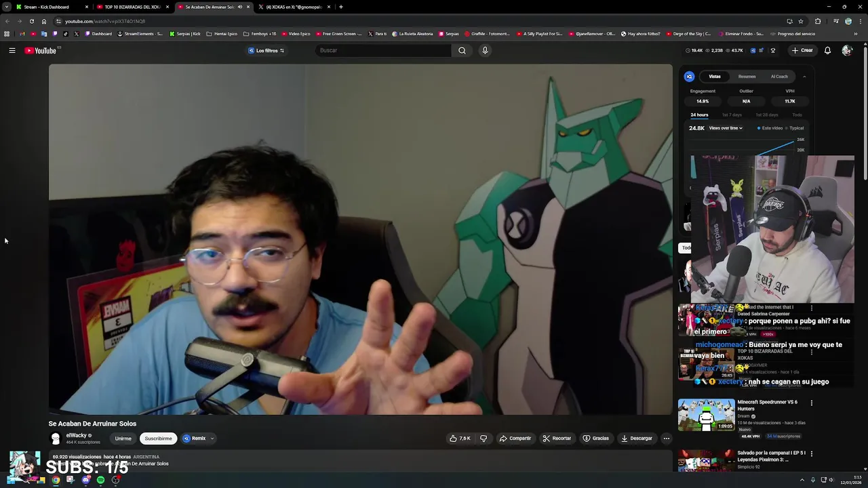This screenshot has width=868, height=488.
Task: Select the Resumen tab in vidIQ panel
Action: pos(747,77)
